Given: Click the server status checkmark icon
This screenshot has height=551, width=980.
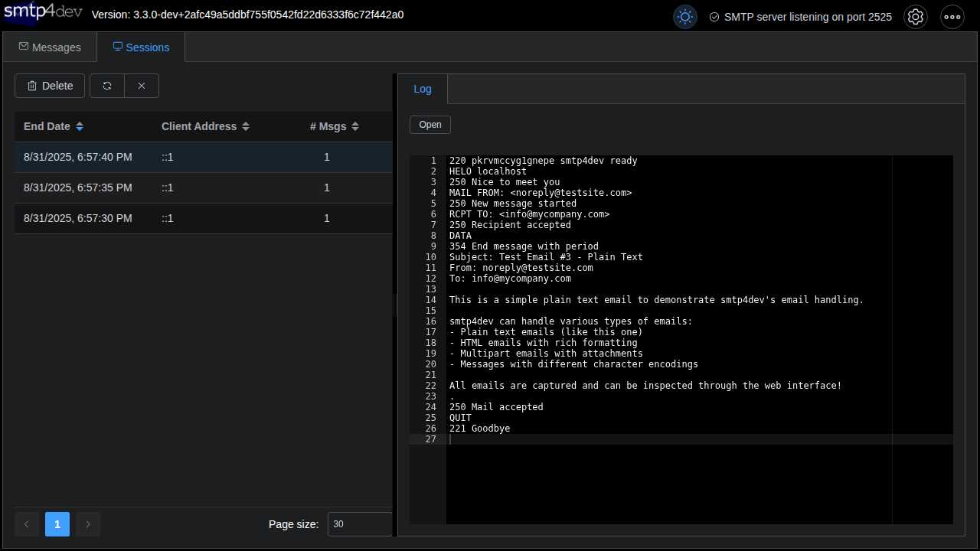Looking at the screenshot, I should [x=714, y=17].
